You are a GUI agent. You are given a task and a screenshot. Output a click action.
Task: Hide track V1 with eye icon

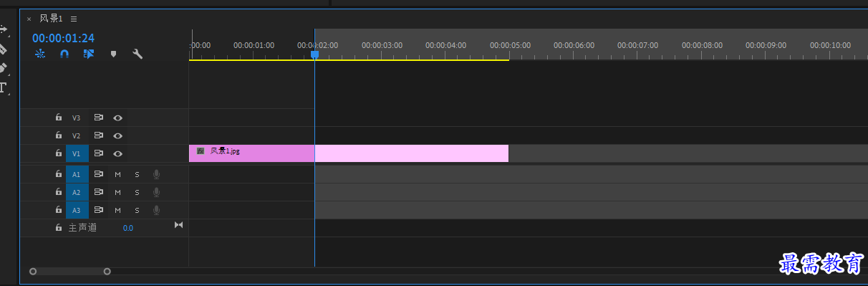pyautogui.click(x=117, y=153)
